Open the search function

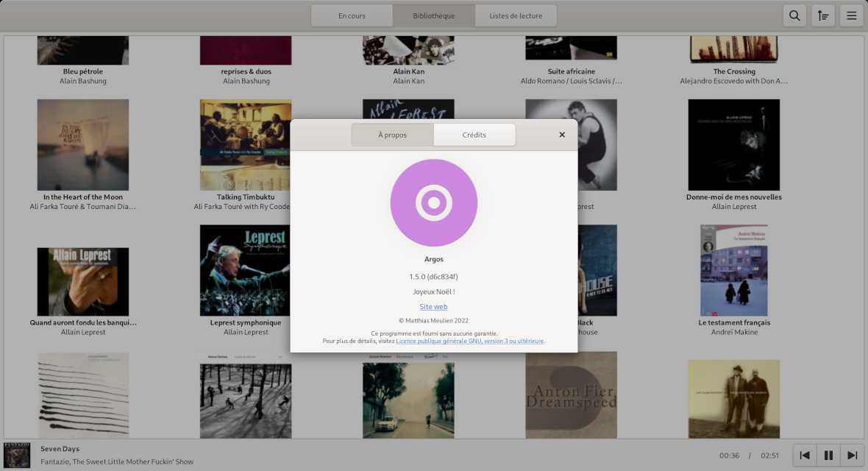[794, 15]
